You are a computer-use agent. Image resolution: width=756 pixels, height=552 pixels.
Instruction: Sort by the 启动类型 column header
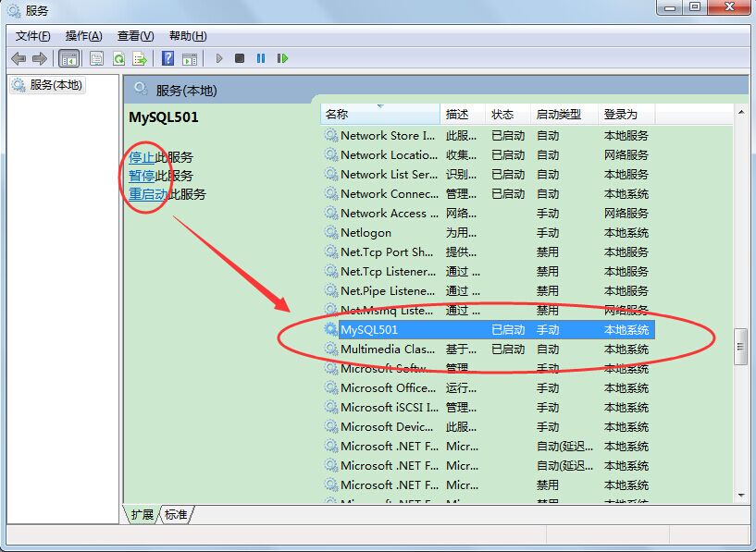coord(564,114)
